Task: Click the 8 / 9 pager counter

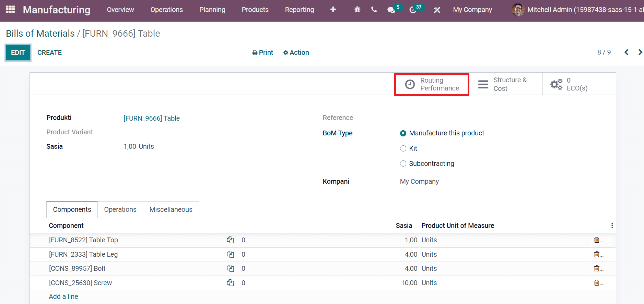Action: 604,52
